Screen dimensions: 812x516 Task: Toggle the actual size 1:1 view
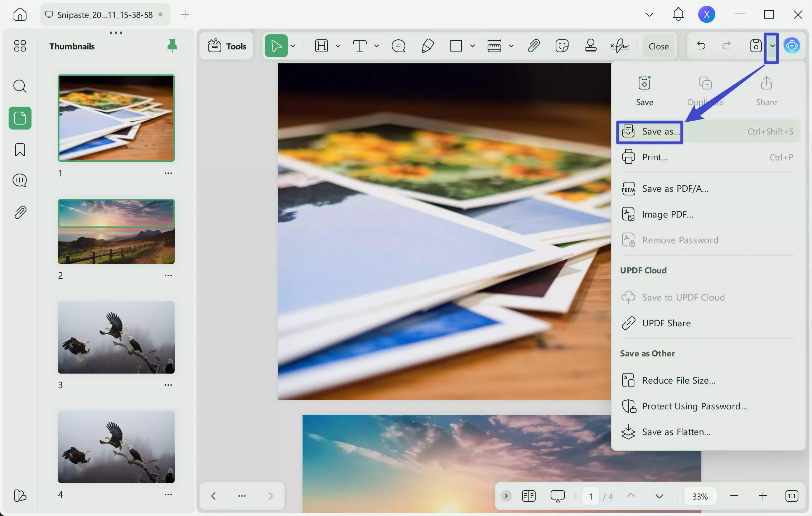pos(792,496)
